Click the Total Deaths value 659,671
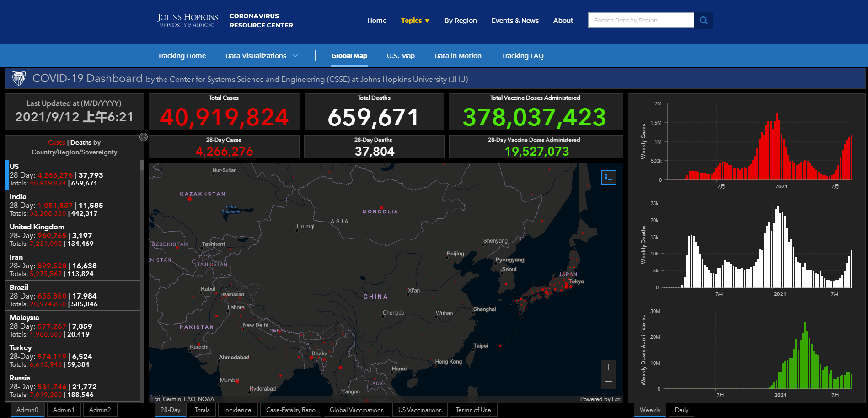Image resolution: width=868 pixels, height=418 pixels. 374,117
